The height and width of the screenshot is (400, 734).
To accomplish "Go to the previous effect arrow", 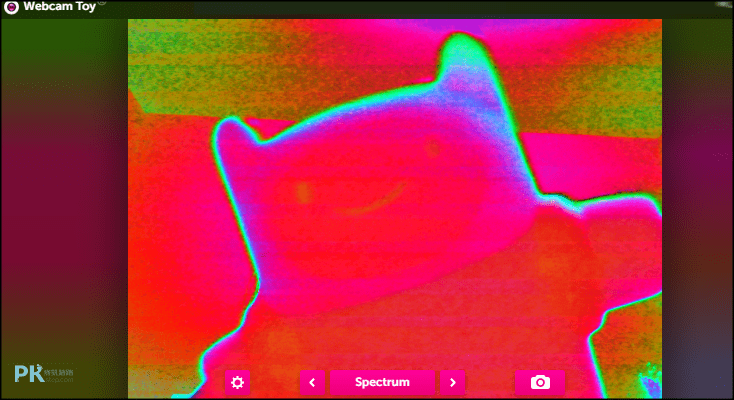I will tap(312, 382).
